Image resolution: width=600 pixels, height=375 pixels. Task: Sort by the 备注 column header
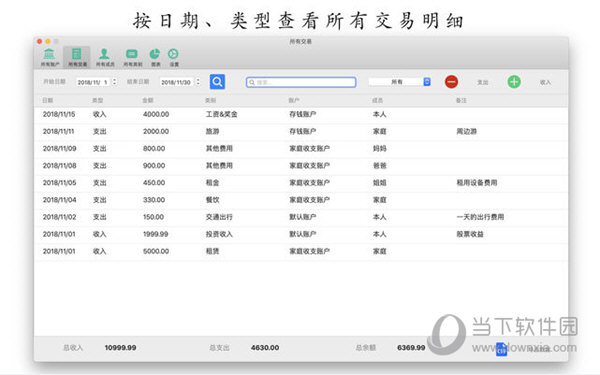461,100
